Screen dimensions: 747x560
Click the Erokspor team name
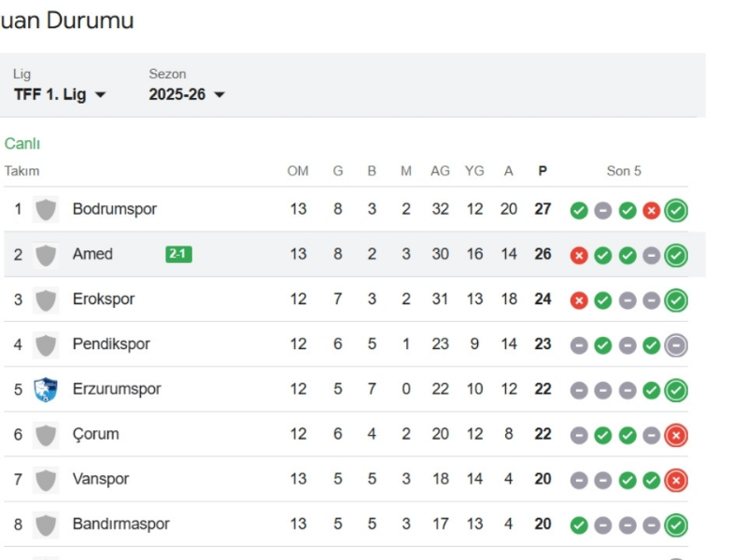pyautogui.click(x=104, y=300)
